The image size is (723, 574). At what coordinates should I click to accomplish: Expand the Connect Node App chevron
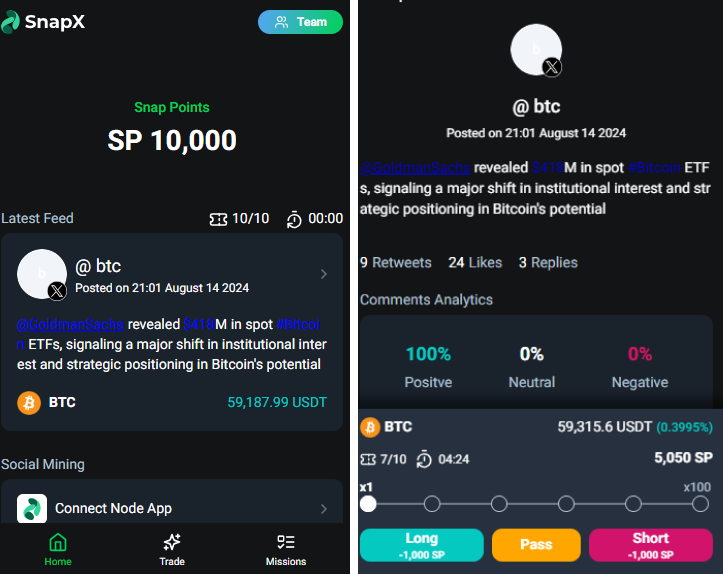323,508
